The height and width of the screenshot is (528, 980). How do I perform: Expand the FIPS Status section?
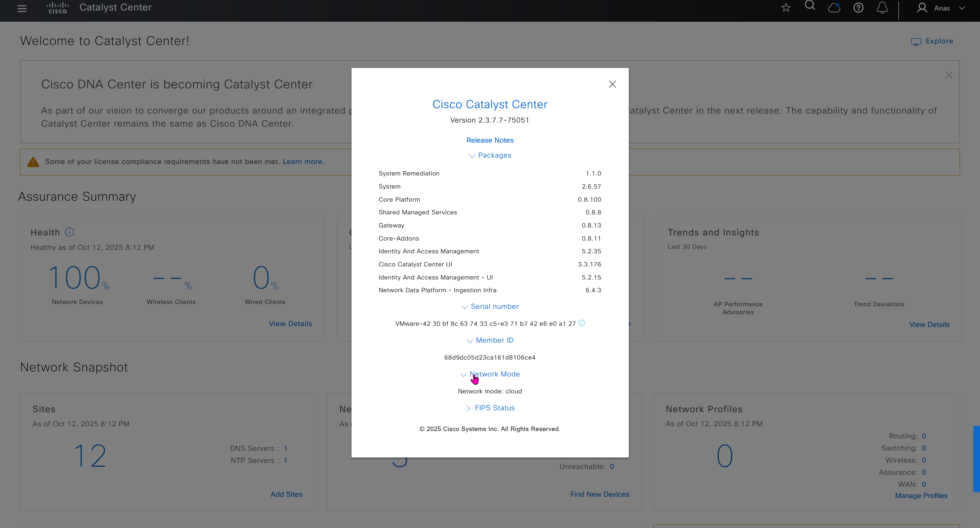tap(490, 408)
